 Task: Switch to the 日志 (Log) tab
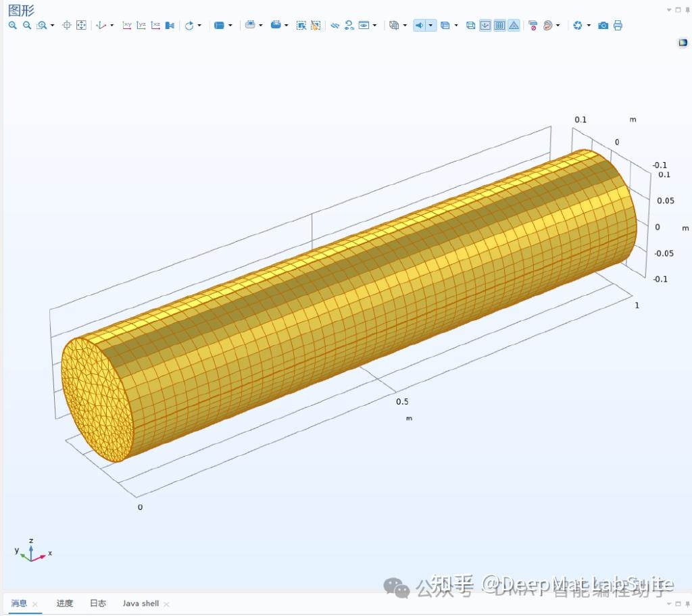98,603
